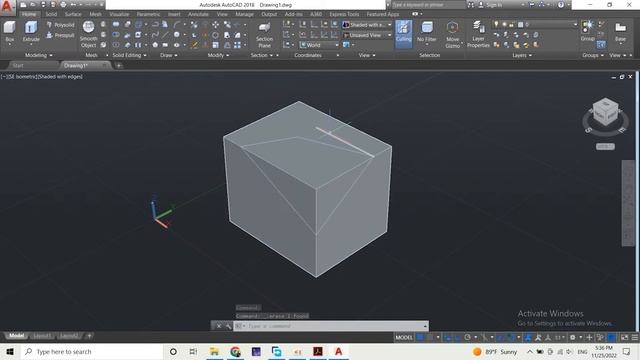Expand the Layers panel
Viewport: 640px width, 360px height.
coord(522,55)
